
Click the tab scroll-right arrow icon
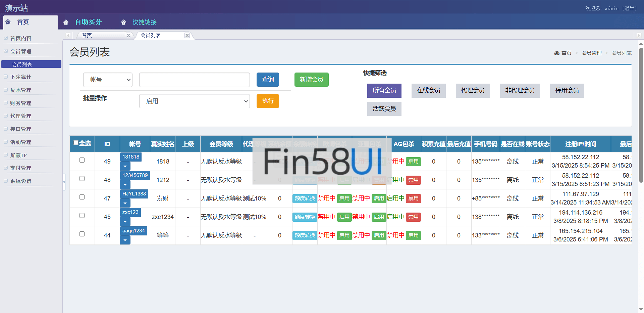638,35
